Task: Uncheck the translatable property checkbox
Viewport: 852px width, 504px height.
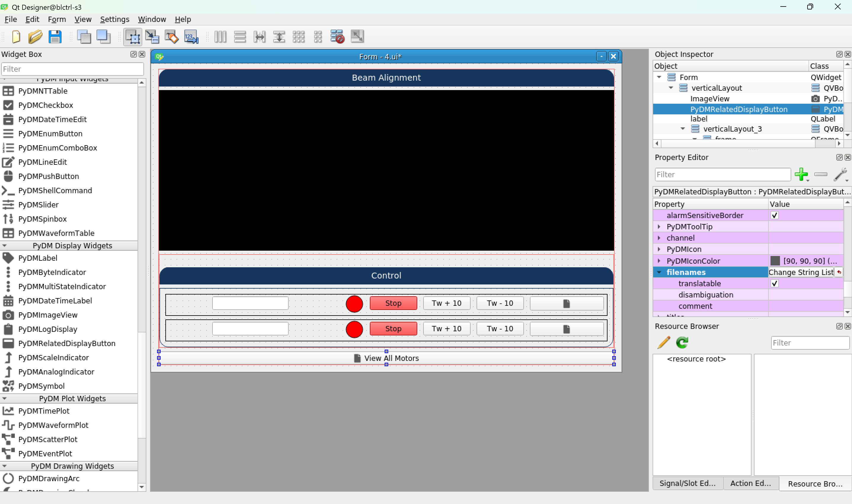Action: [775, 284]
